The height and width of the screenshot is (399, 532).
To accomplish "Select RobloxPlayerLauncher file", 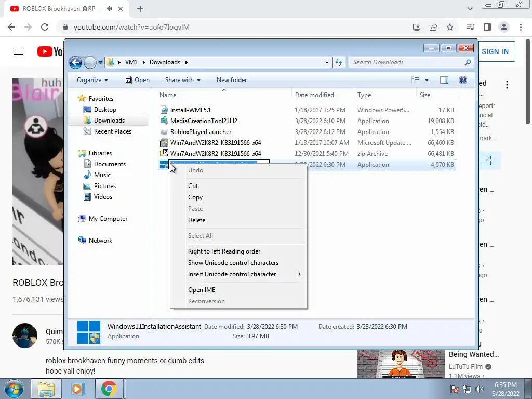I will (307, 131).
